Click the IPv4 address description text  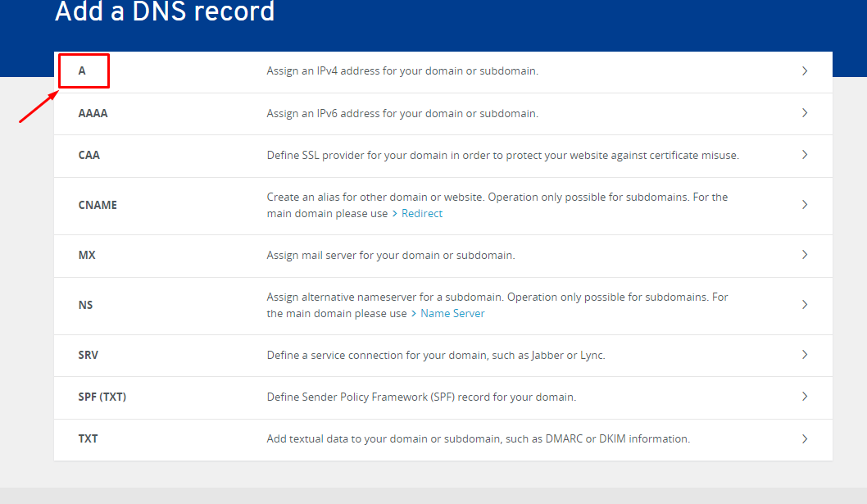[402, 71]
